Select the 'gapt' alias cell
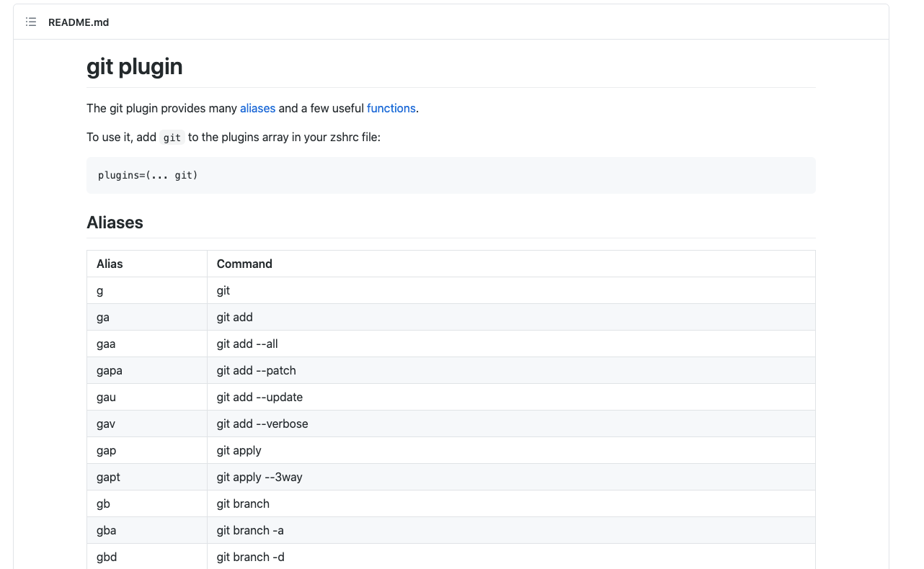 pyautogui.click(x=147, y=477)
